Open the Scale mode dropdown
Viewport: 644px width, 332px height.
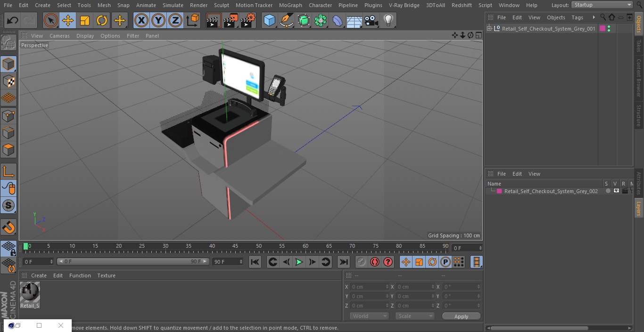[x=415, y=316]
